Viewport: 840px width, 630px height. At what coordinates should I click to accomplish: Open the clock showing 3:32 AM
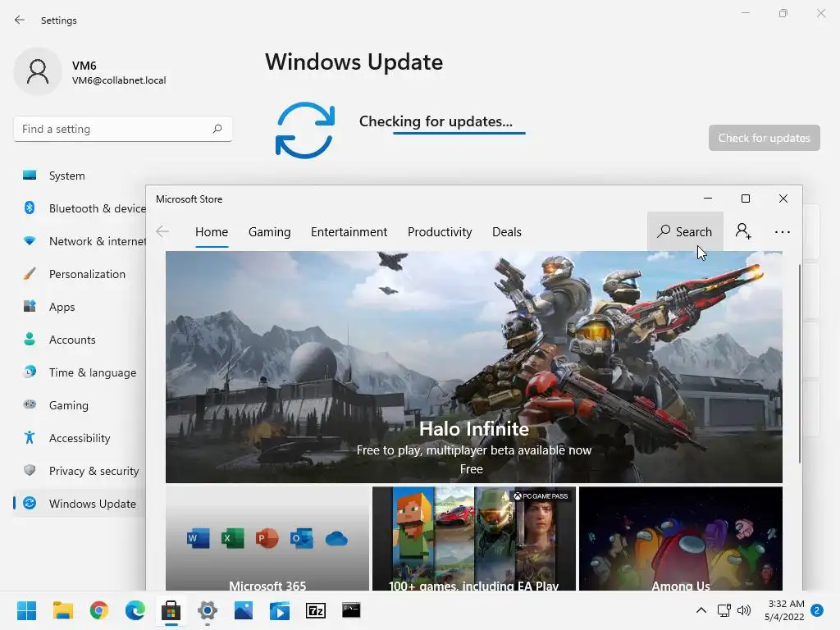784,610
